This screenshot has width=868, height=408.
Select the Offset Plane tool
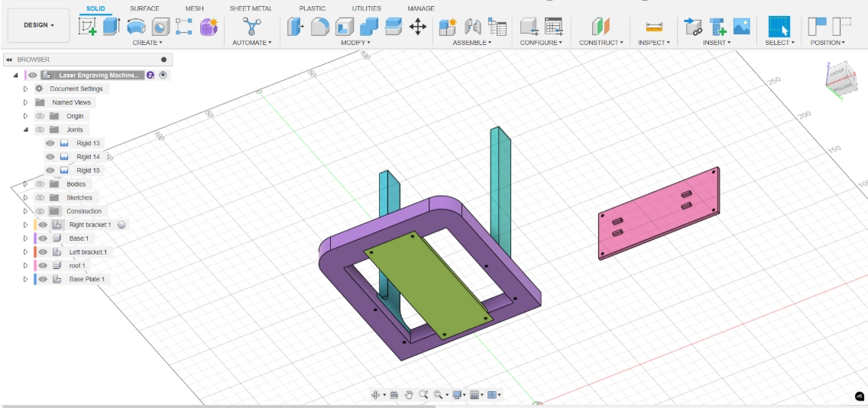point(600,26)
